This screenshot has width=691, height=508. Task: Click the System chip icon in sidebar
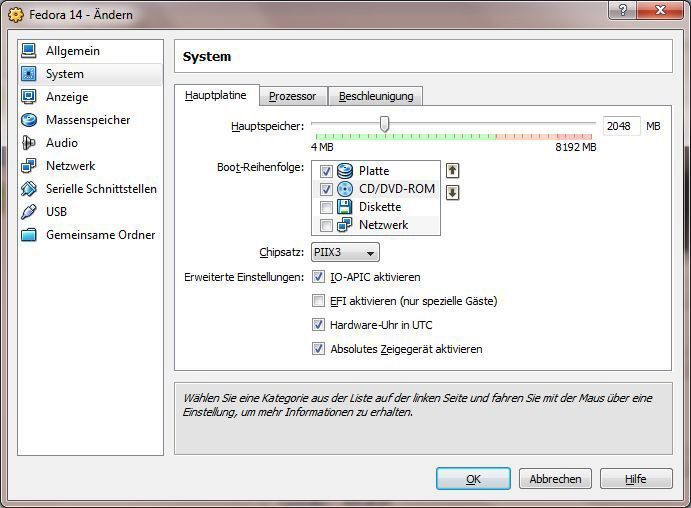29,74
